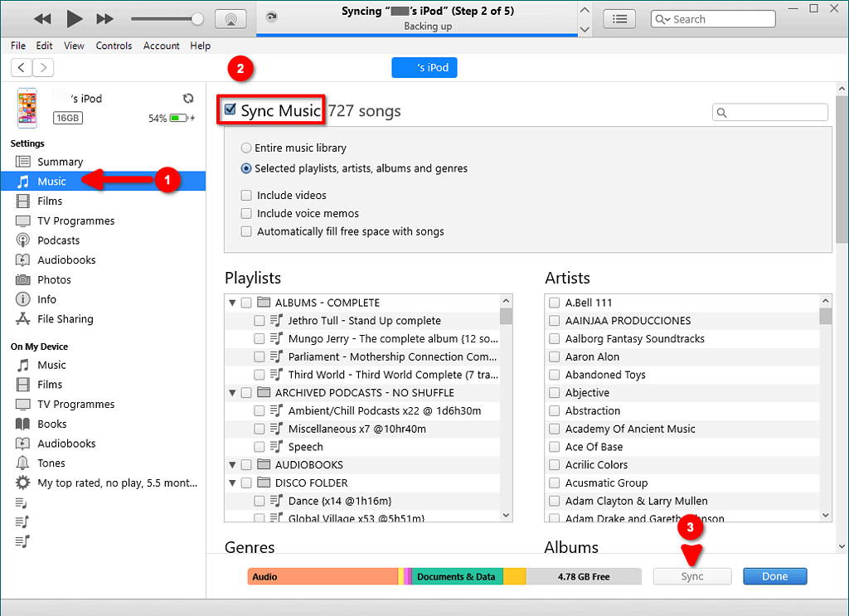The width and height of the screenshot is (849, 616).
Task: Tick Automatically fill free space with songs
Action: pos(246,232)
